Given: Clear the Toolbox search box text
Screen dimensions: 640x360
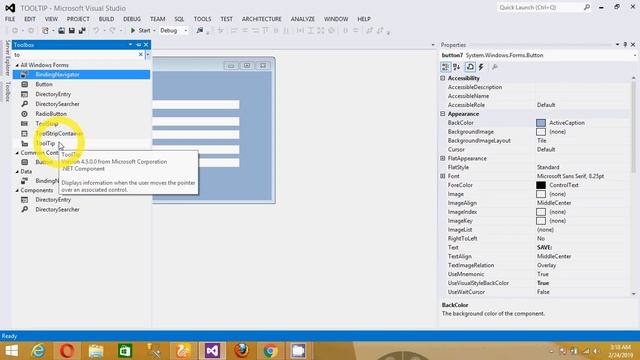Looking at the screenshot, I should (141, 54).
